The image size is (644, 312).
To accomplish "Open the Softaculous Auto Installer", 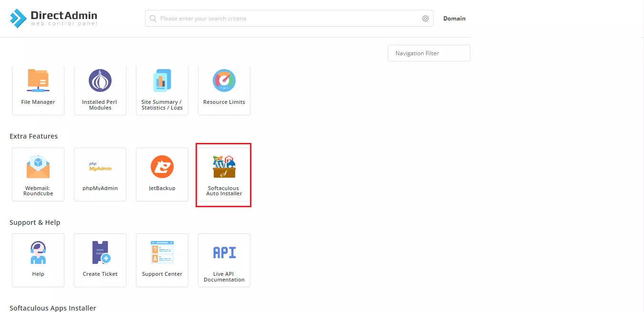I will [224, 174].
